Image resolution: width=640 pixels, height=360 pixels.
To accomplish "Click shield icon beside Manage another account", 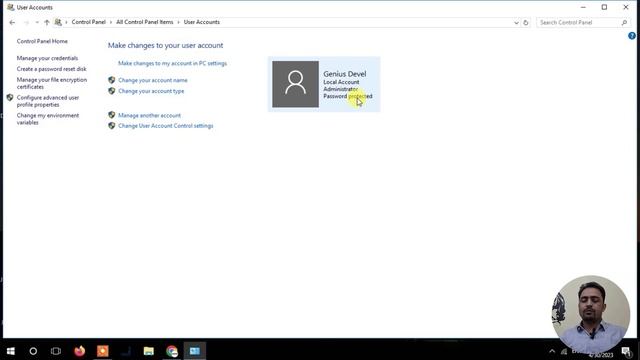I will coord(111,115).
